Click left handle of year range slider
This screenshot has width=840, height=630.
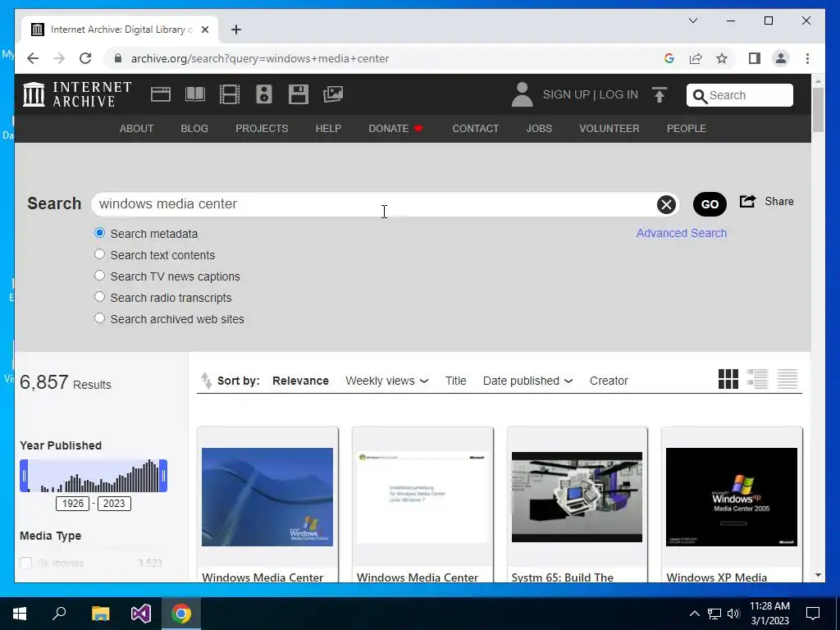tap(24, 476)
